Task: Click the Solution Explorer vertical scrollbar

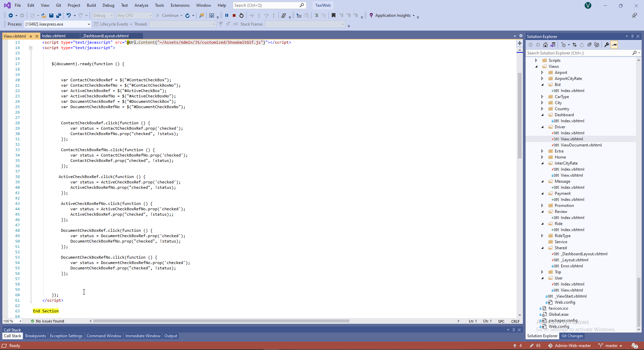Action: point(638,302)
